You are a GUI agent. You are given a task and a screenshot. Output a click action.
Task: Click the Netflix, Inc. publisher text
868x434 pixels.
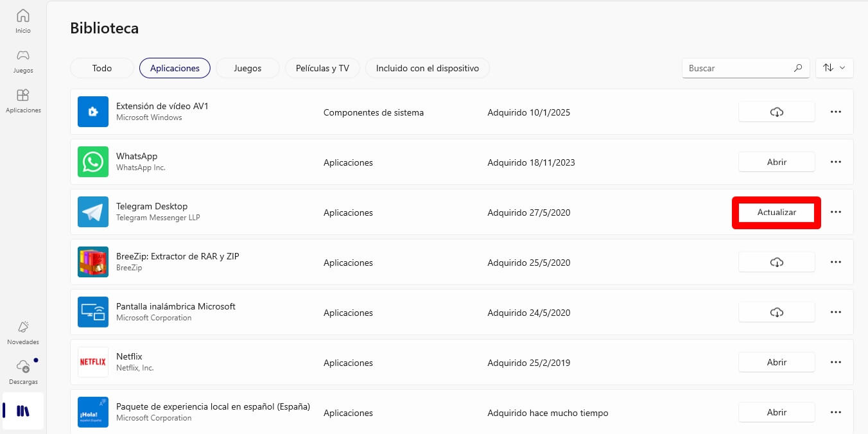(135, 368)
